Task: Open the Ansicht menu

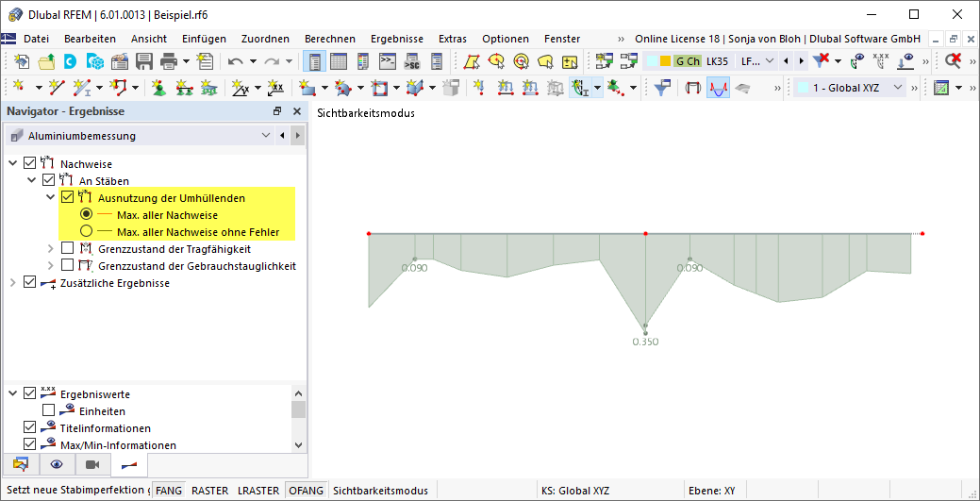Action: (149, 39)
